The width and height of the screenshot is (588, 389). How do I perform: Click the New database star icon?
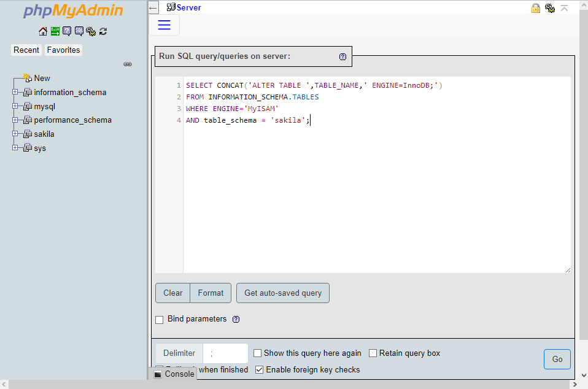[x=28, y=77]
